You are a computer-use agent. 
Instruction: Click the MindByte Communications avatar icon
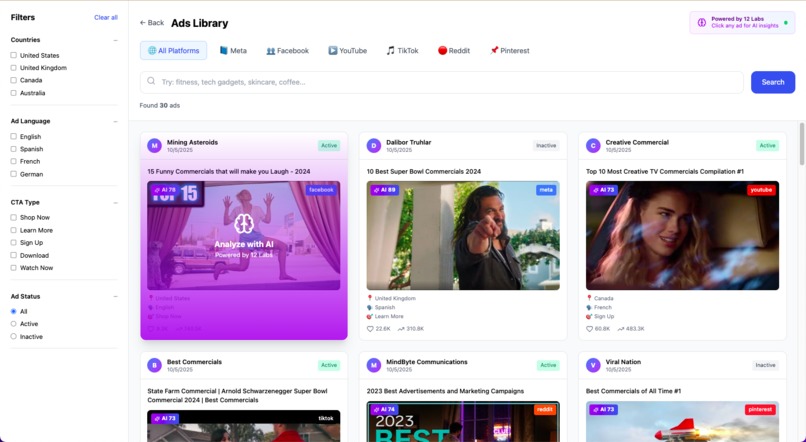374,365
